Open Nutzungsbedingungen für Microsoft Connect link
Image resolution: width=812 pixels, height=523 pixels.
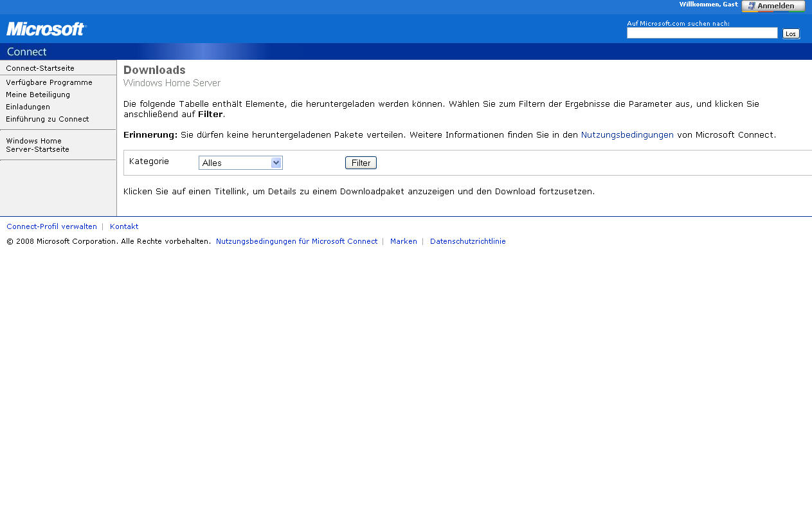[296, 241]
